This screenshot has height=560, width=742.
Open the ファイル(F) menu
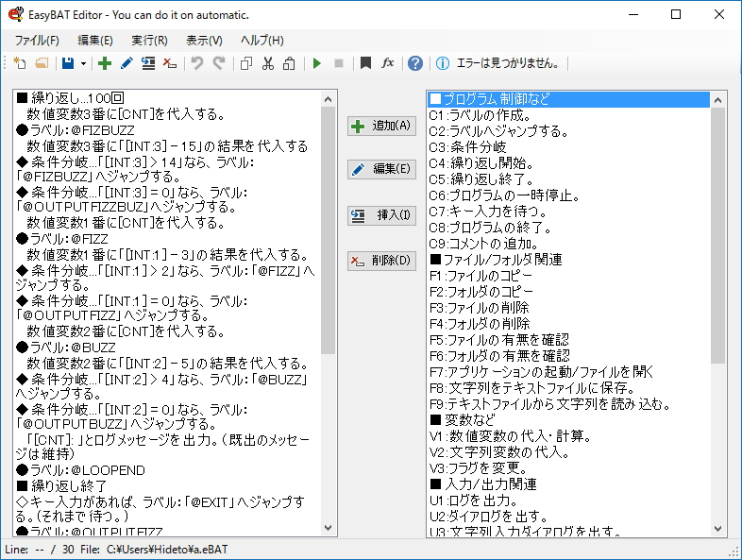click(x=36, y=41)
